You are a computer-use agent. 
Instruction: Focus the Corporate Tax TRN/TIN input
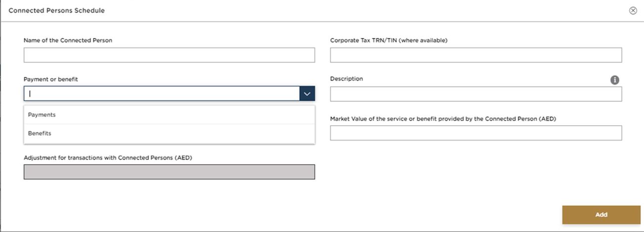pos(475,55)
